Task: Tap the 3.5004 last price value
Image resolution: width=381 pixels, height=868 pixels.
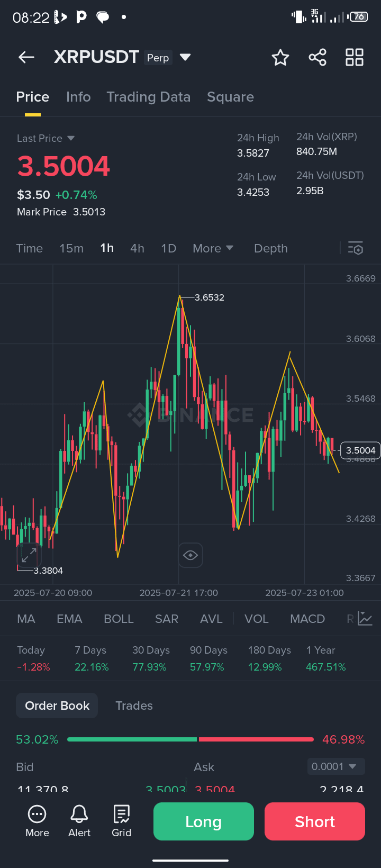Action: tap(63, 166)
